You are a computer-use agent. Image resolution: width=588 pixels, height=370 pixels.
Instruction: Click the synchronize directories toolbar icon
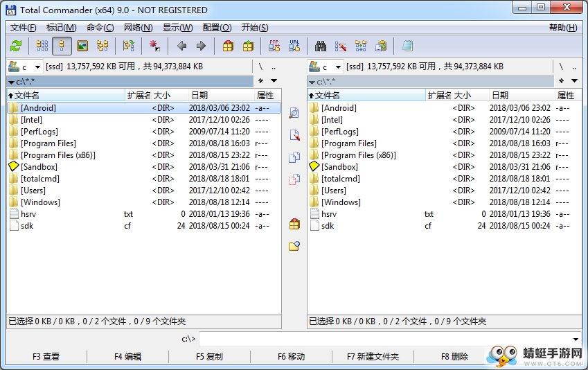[361, 46]
